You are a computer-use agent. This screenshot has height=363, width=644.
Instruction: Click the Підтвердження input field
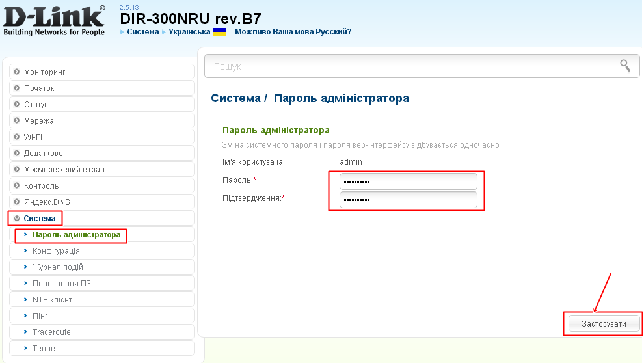(409, 200)
